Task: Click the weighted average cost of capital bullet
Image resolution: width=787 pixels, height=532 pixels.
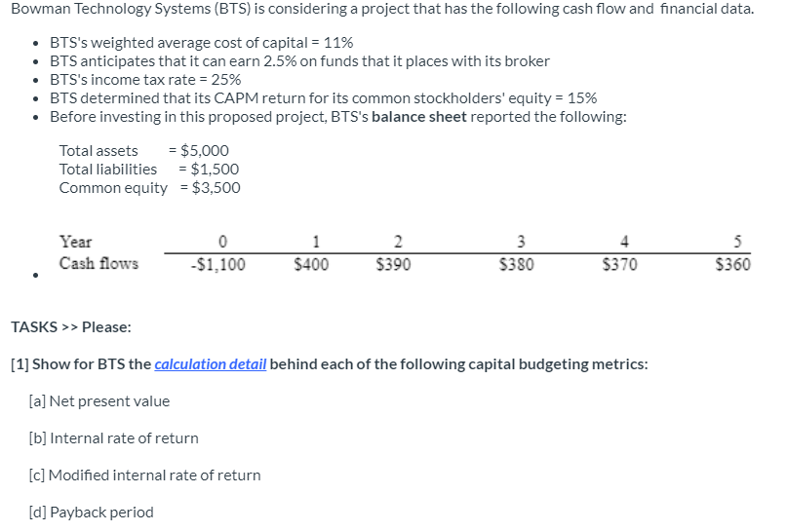Action: point(201,43)
